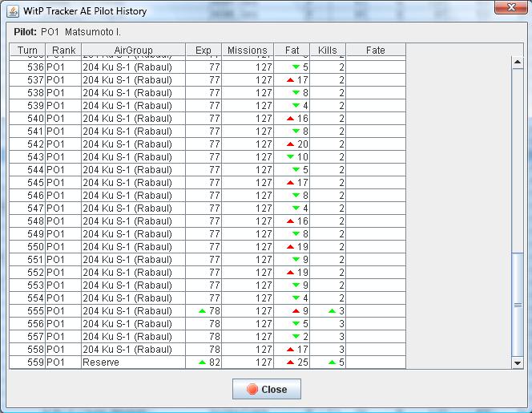This screenshot has width=532, height=413.
Task: Click red up arrow in turn 542 Fat
Action: (x=290, y=144)
